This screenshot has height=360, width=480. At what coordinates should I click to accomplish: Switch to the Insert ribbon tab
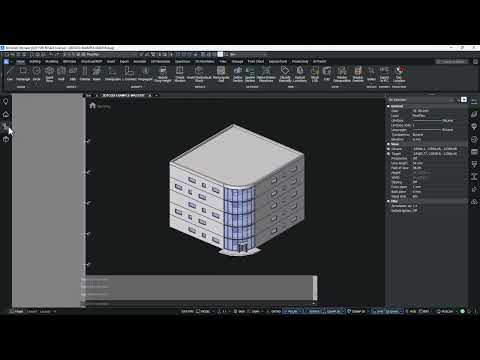pyautogui.click(x=111, y=62)
